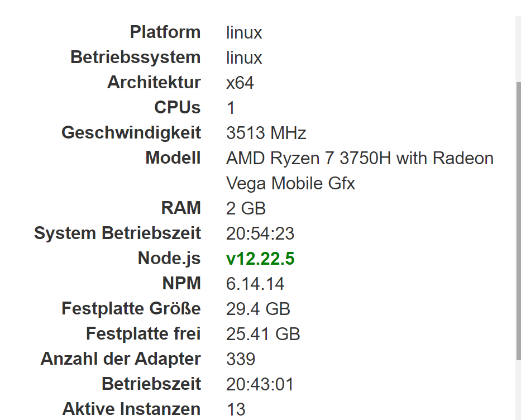
Task: Click the Betriebssystem label
Action: point(135,58)
